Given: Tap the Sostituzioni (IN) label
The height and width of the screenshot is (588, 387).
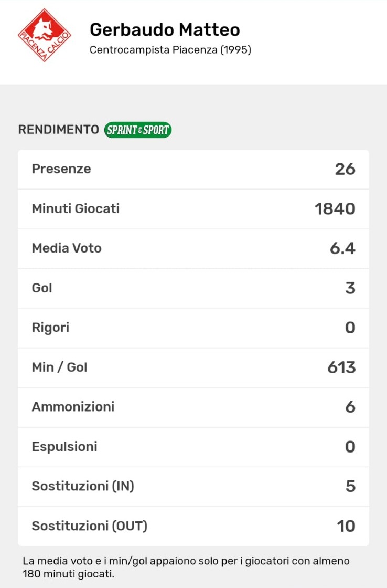Looking at the screenshot, I should coord(83,486).
